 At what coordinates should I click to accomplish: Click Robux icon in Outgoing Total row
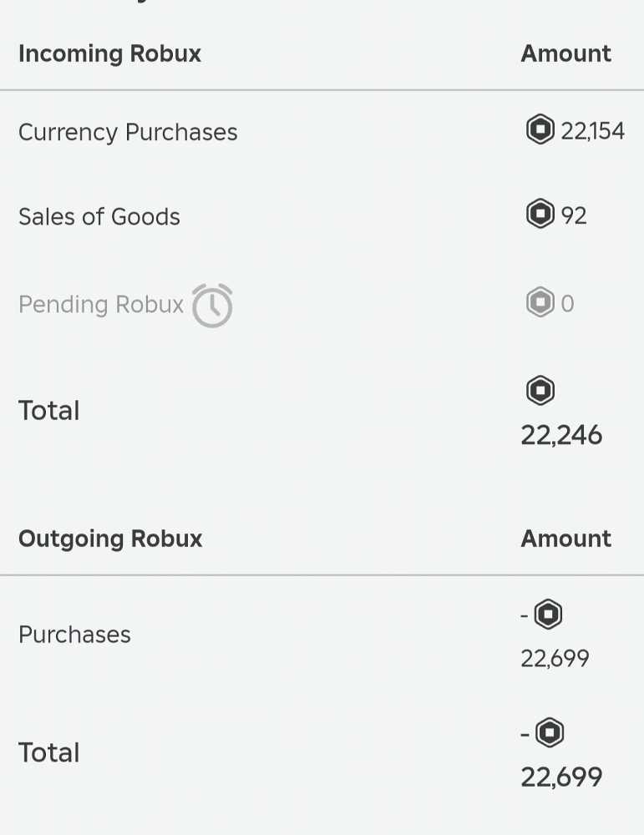(x=549, y=733)
